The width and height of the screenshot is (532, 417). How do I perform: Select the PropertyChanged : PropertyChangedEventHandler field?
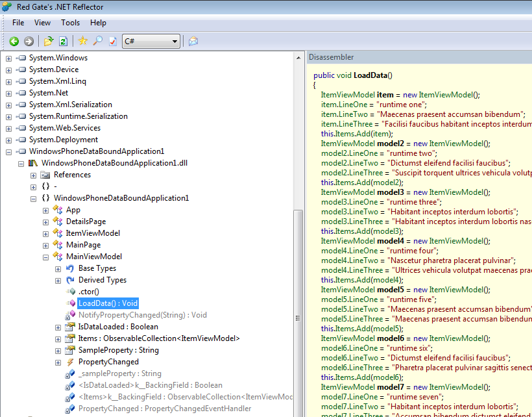pyautogui.click(x=165, y=409)
